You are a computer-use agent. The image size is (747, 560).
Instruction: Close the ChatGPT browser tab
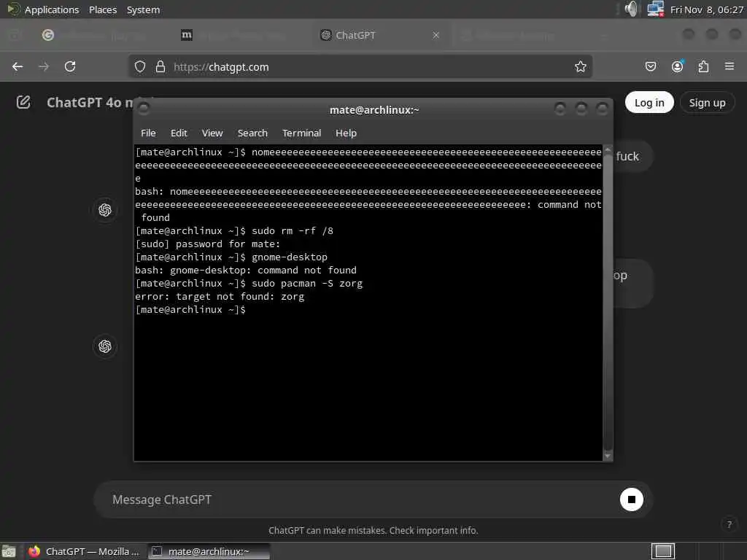[436, 35]
